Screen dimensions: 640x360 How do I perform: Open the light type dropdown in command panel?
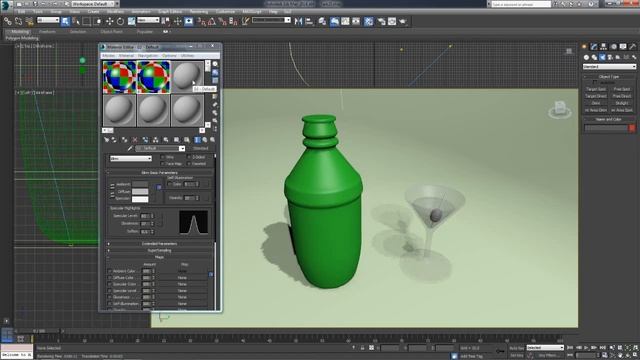coord(609,67)
